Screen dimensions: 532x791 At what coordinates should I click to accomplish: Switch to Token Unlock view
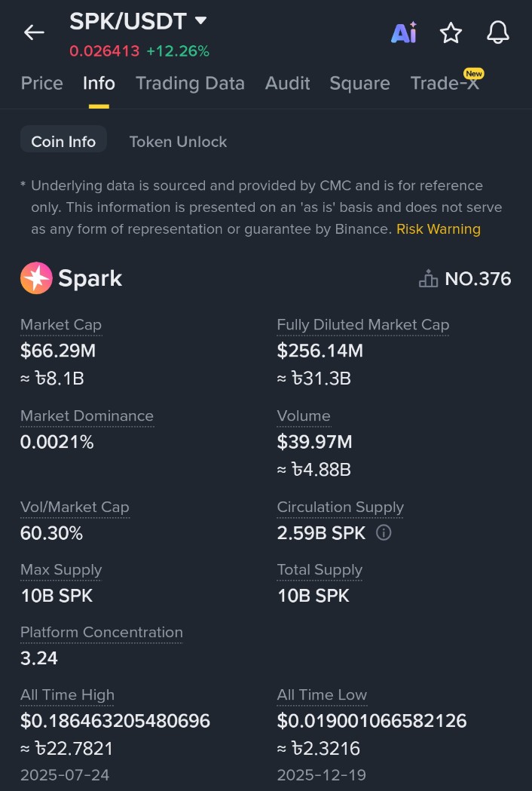[178, 141]
